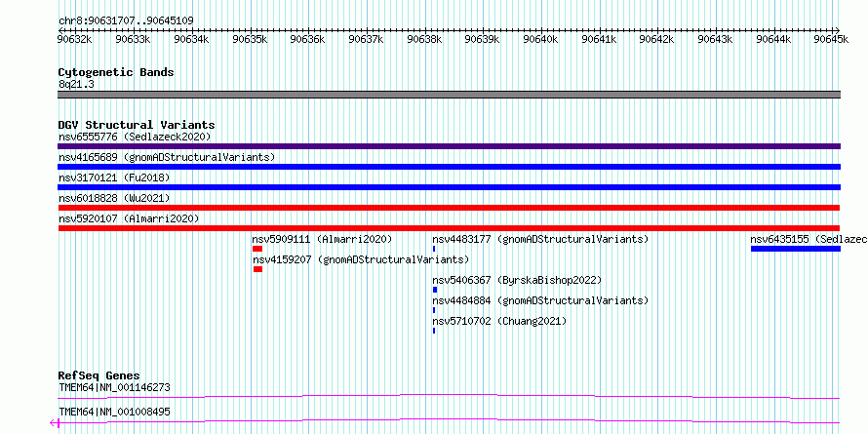Select the nsv4165689 gnomAD blue variant bar
This screenshot has height=434, width=868.
click(449, 167)
